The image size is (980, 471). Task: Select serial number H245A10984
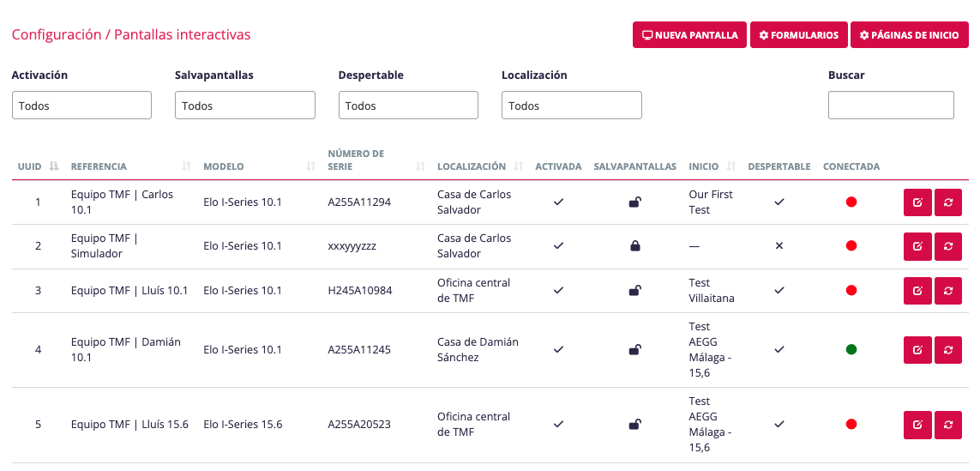point(360,291)
